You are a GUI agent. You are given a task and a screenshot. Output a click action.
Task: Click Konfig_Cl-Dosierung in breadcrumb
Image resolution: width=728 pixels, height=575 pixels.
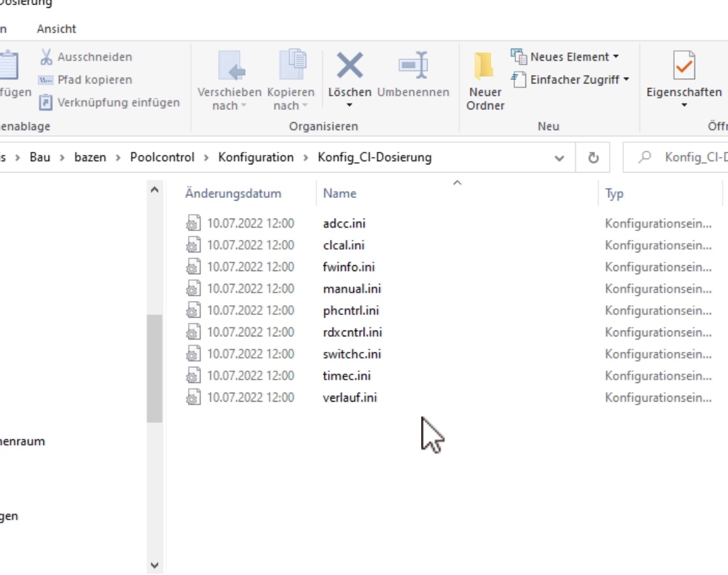click(x=375, y=157)
